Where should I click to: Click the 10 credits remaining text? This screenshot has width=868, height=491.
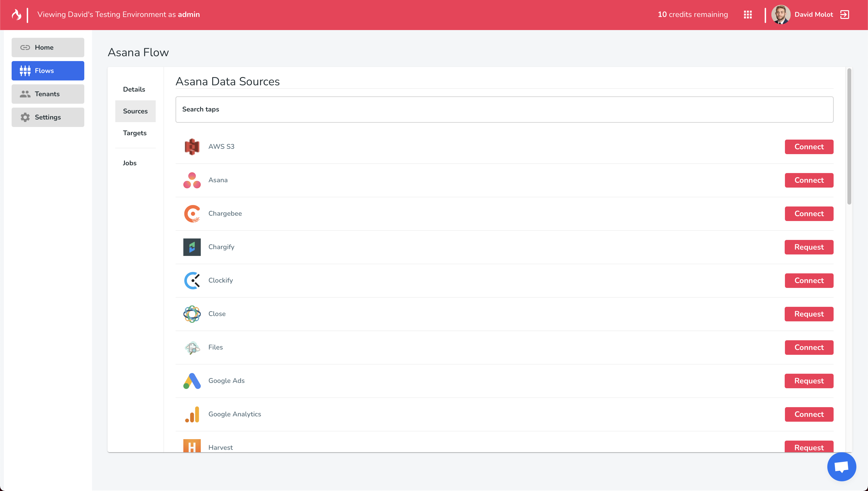pos(693,15)
